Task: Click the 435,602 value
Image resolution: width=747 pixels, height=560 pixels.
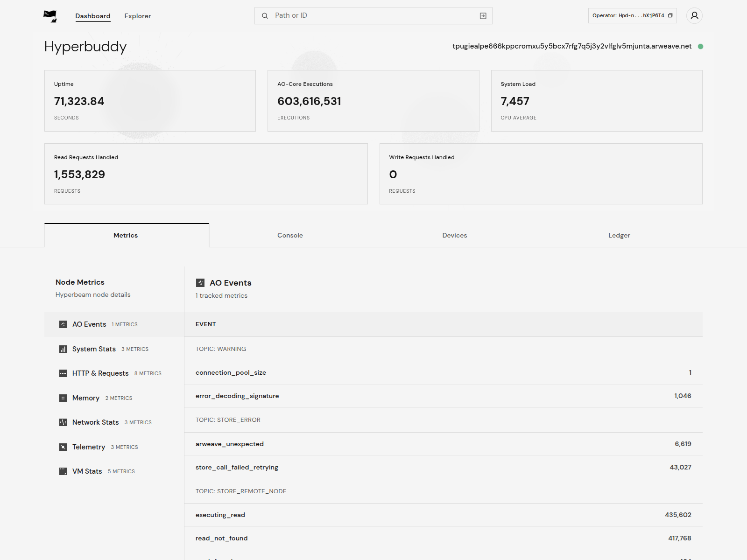Action: tap(678, 515)
